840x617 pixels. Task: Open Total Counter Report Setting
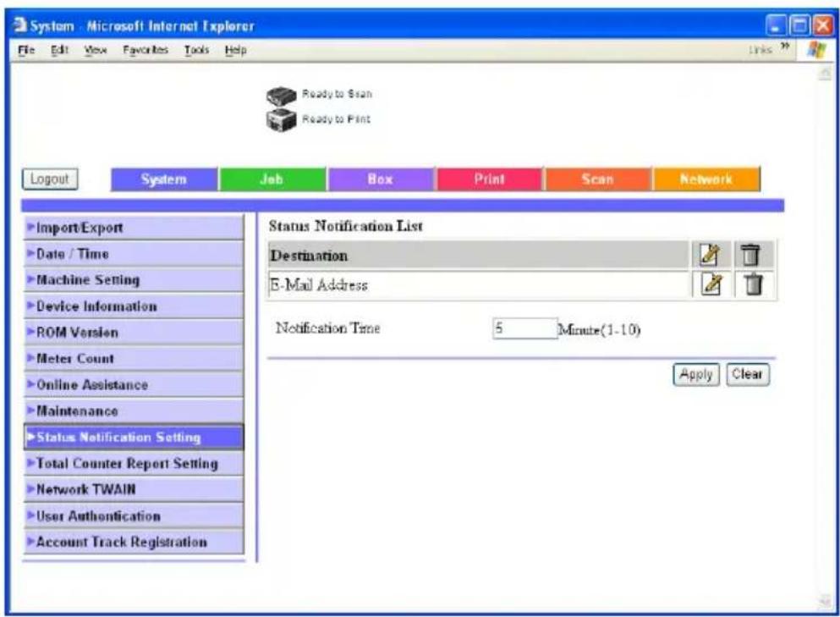click(134, 463)
